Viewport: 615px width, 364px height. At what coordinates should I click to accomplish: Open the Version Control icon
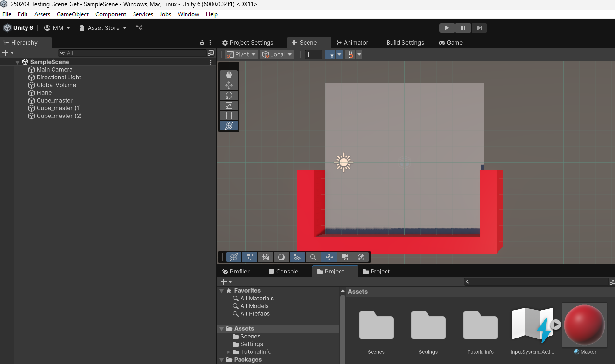(x=139, y=28)
